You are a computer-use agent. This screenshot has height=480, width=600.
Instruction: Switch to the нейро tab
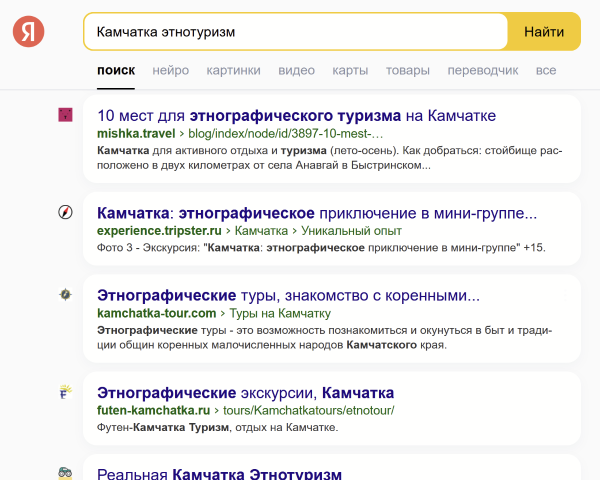(171, 70)
